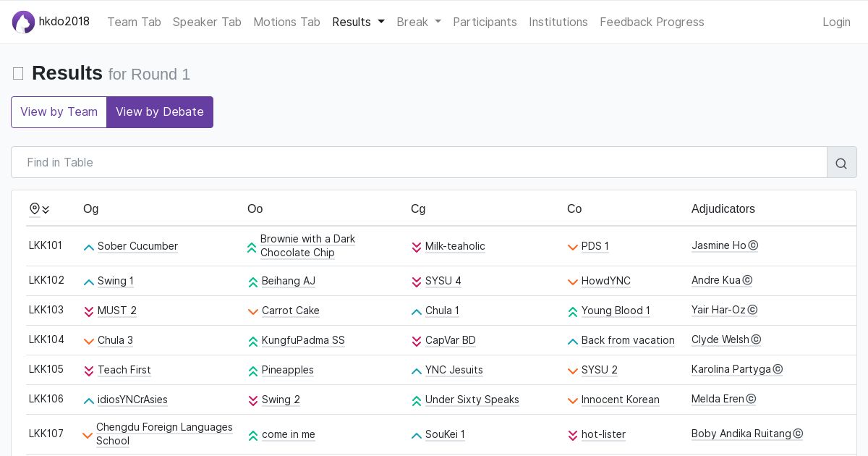Click double-down arrow icon beside Swing 2
Screen dimensions: 868x456
tap(253, 400)
